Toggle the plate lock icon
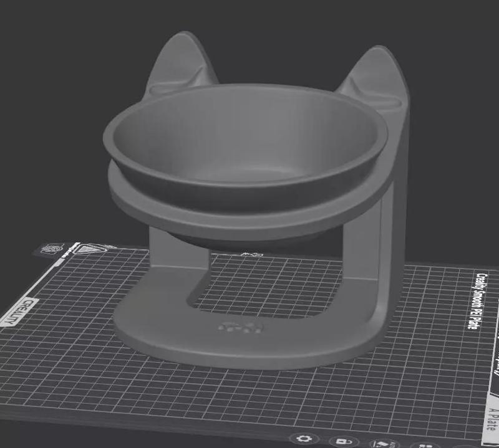Screen dimensions: 499x448 pos(344,442)
